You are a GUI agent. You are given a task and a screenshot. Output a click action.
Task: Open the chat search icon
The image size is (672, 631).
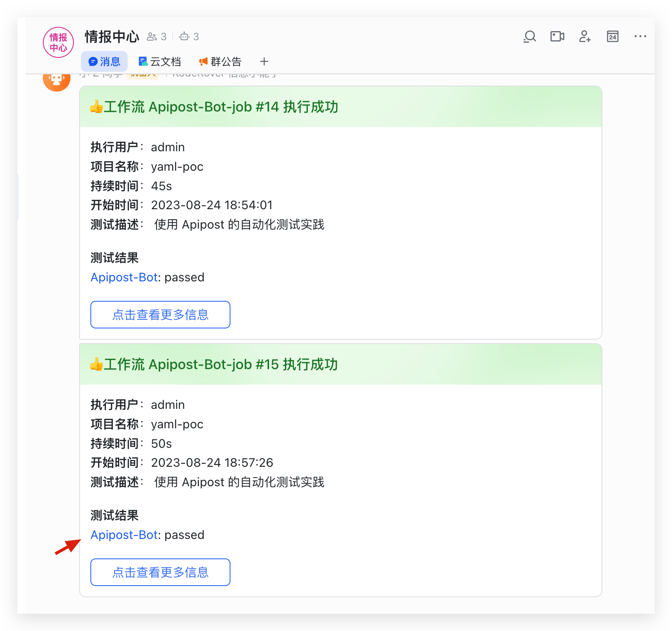(x=529, y=37)
